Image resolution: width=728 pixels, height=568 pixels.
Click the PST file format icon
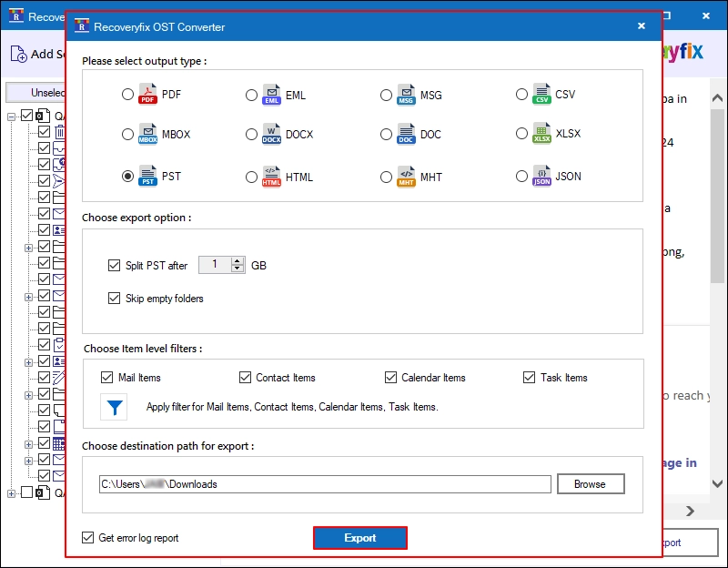click(147, 176)
